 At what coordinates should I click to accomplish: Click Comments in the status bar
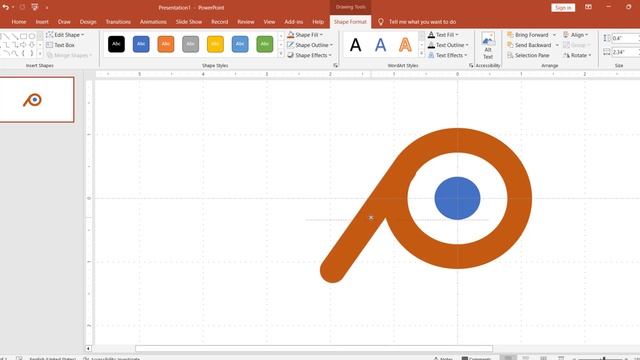(x=476, y=358)
